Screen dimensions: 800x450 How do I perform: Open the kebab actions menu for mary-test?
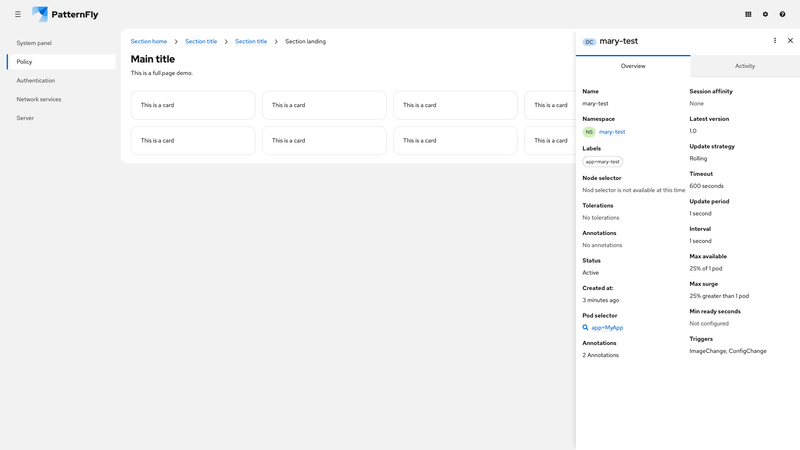[x=774, y=40]
